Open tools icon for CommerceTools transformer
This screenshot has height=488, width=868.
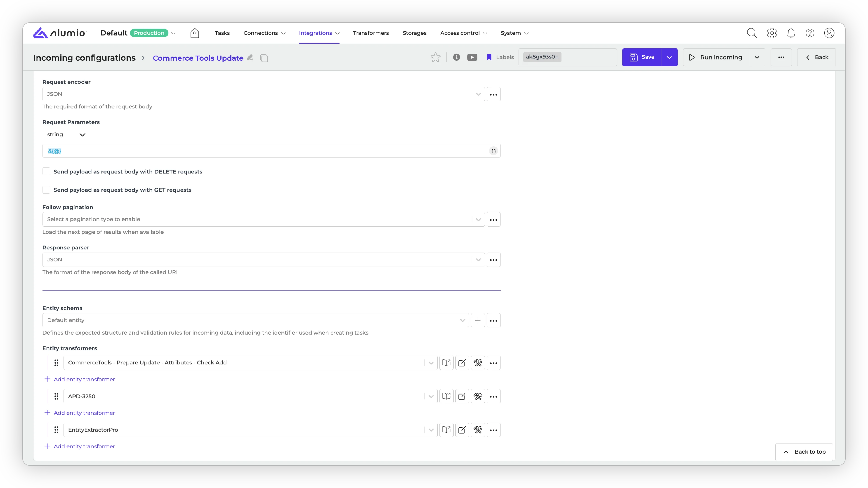(x=478, y=363)
